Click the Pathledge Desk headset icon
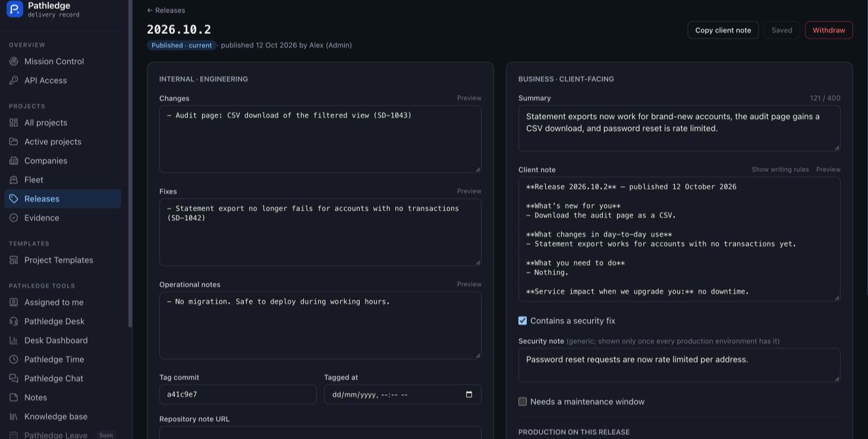Viewport: 868px width, 439px height. point(14,321)
